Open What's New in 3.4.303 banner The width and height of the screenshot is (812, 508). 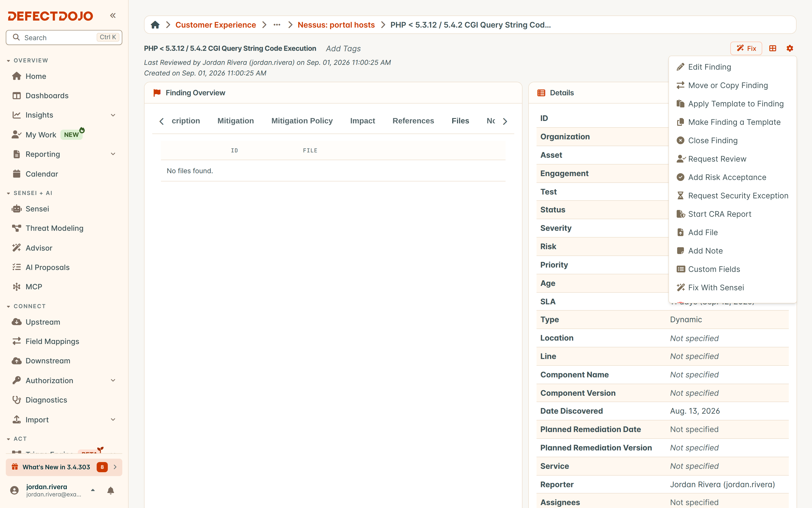click(64, 467)
